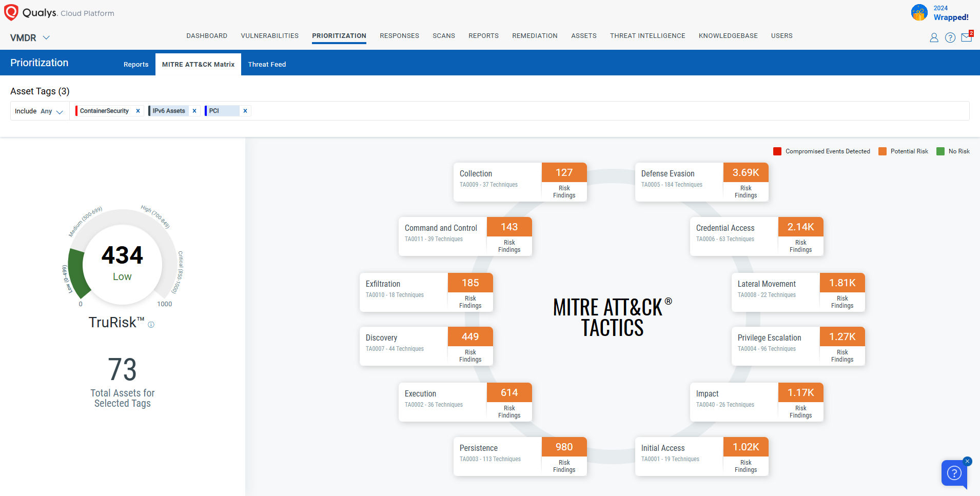
Task: Go to the Vulnerabilities menu
Action: tap(269, 36)
